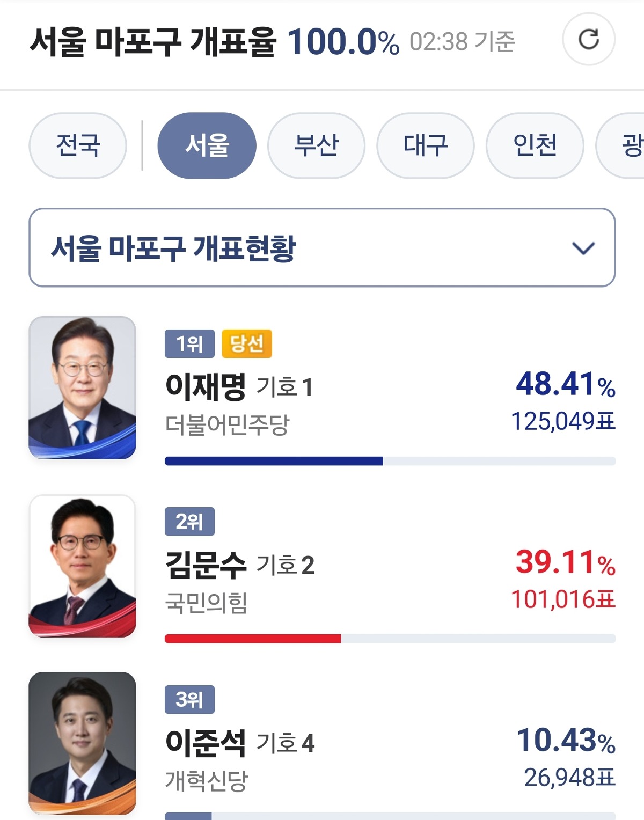Click the blue 48.41% vote progress bar
This screenshot has width=644, height=820.
click(x=274, y=461)
